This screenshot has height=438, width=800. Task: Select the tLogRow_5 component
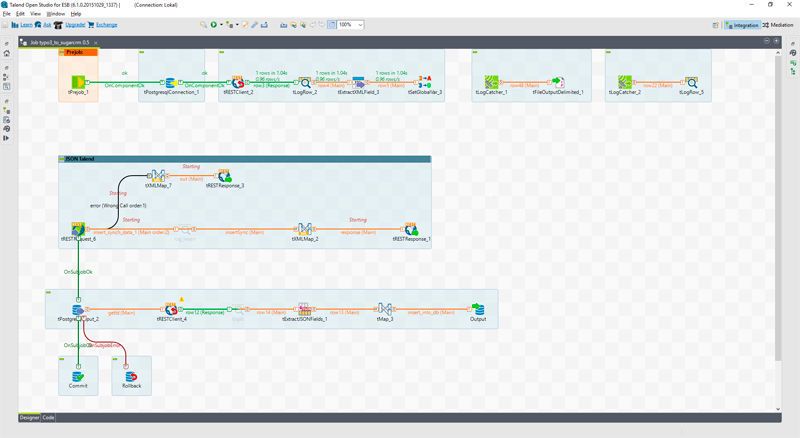tap(691, 82)
